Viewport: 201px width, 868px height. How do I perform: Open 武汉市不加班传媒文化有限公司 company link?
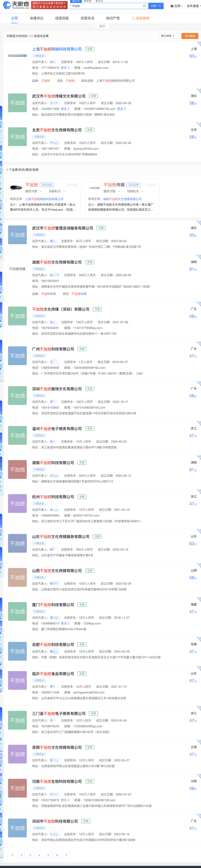click(59, 96)
